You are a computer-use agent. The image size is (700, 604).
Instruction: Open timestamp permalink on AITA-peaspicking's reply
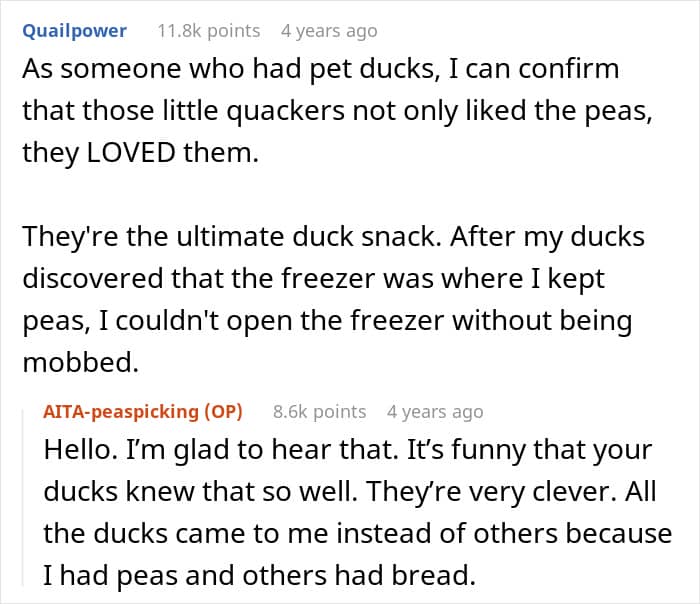click(x=435, y=412)
